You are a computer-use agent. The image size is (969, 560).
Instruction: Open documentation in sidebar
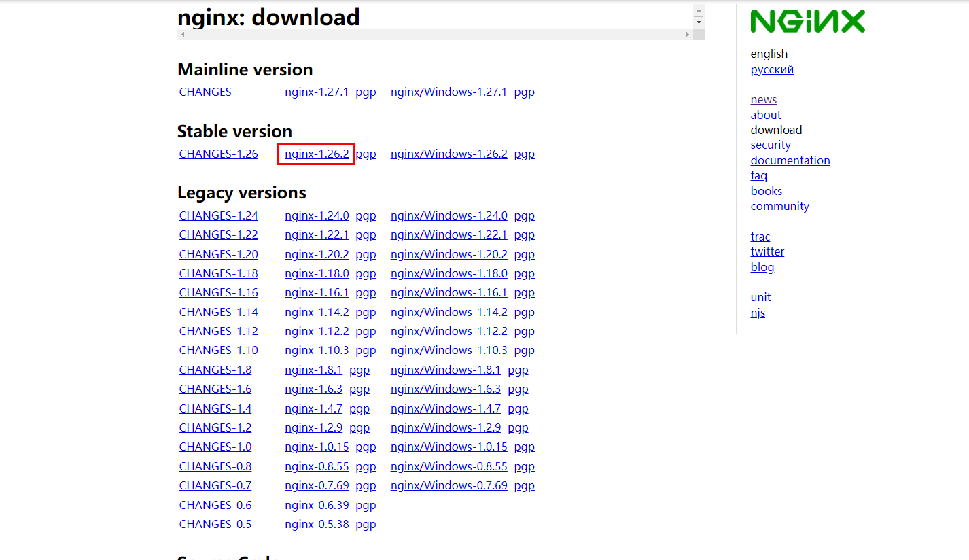coord(790,160)
